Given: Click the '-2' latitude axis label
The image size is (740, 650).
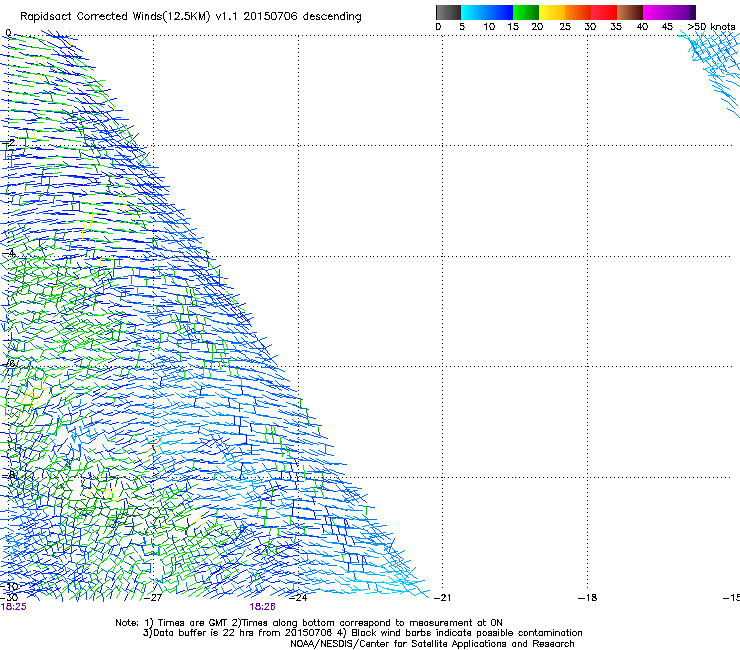Looking at the screenshot, I should pyautogui.click(x=9, y=143).
